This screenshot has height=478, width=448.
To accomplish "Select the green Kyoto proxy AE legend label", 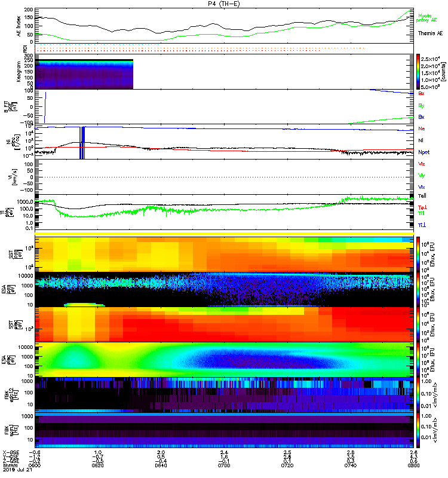I will (426, 18).
